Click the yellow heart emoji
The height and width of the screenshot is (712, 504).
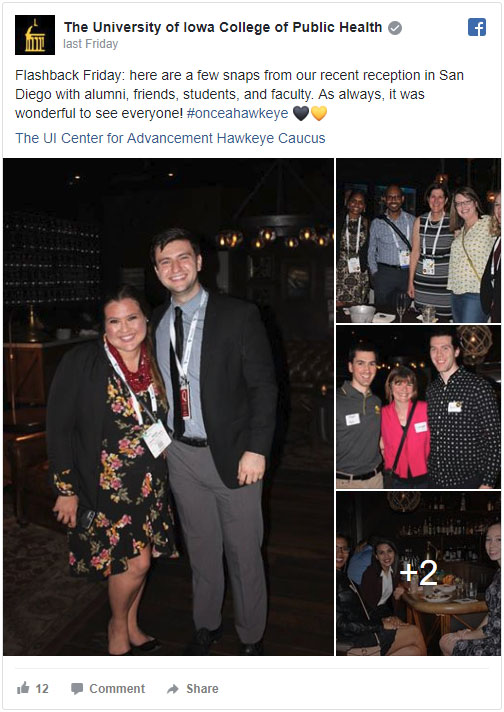click(x=319, y=113)
